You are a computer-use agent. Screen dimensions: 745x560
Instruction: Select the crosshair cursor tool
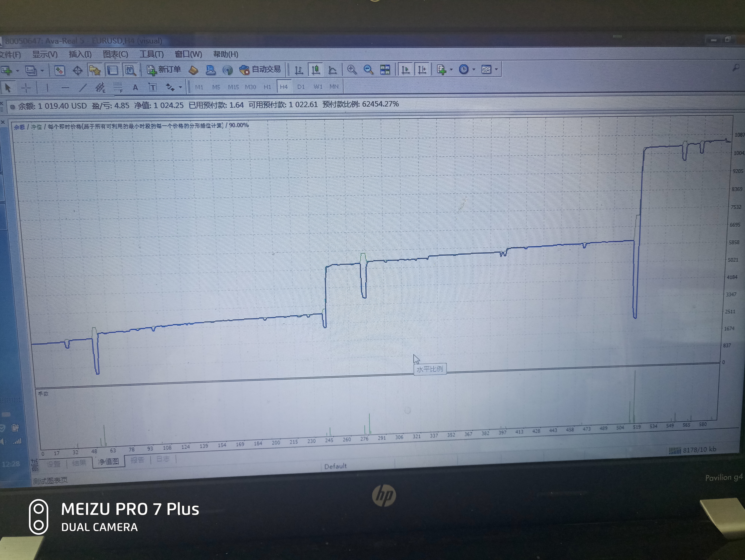click(x=26, y=88)
